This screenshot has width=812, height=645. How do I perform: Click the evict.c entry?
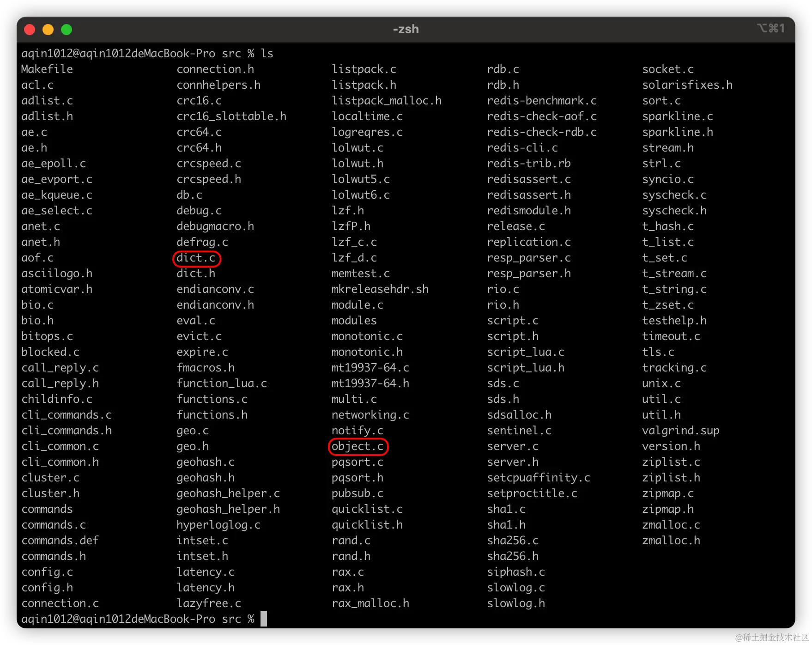(199, 336)
